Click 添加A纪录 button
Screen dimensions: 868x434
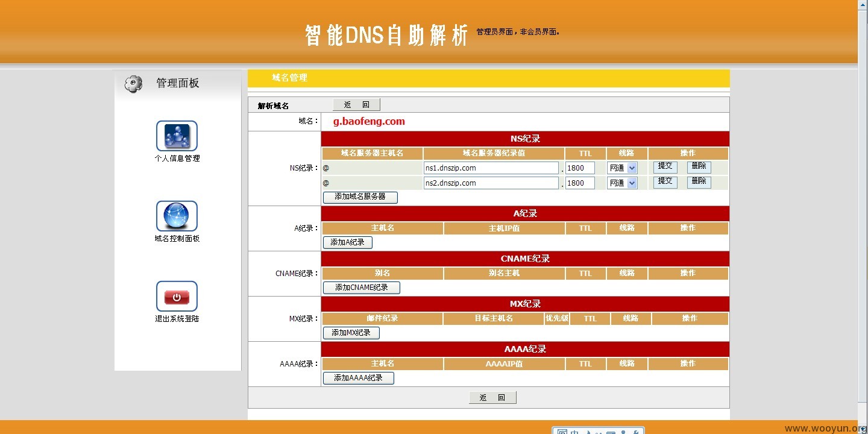tap(348, 242)
